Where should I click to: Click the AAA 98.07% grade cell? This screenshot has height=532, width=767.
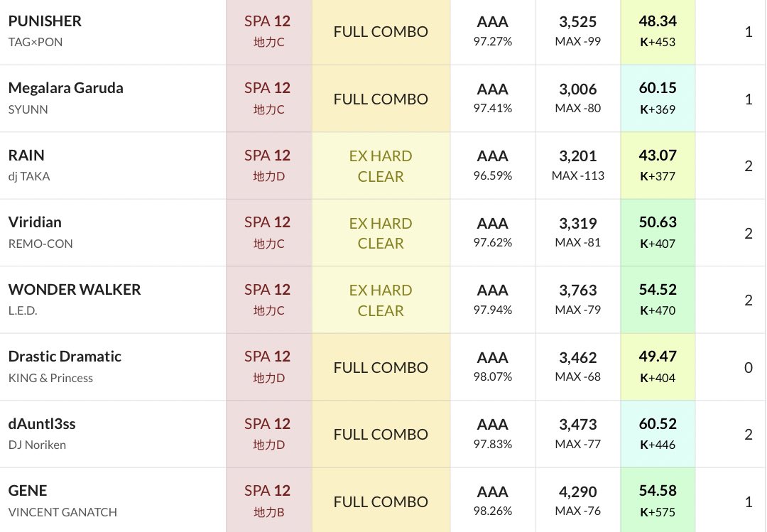[493, 367]
